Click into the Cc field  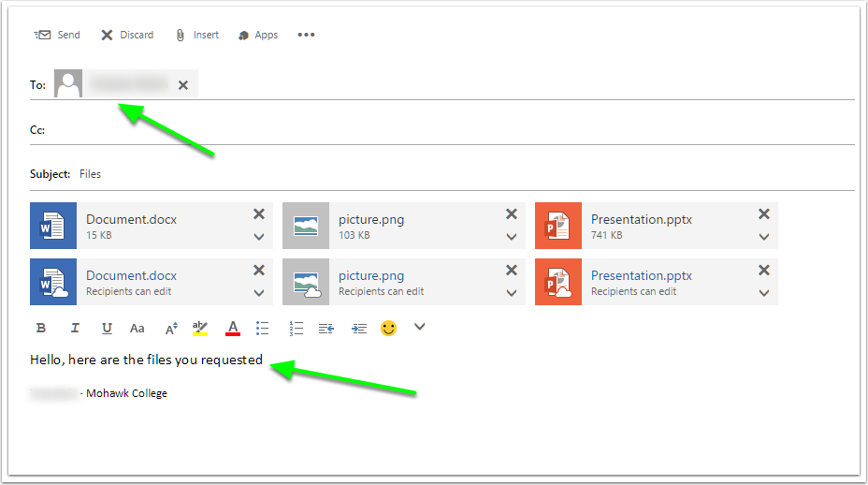point(449,130)
